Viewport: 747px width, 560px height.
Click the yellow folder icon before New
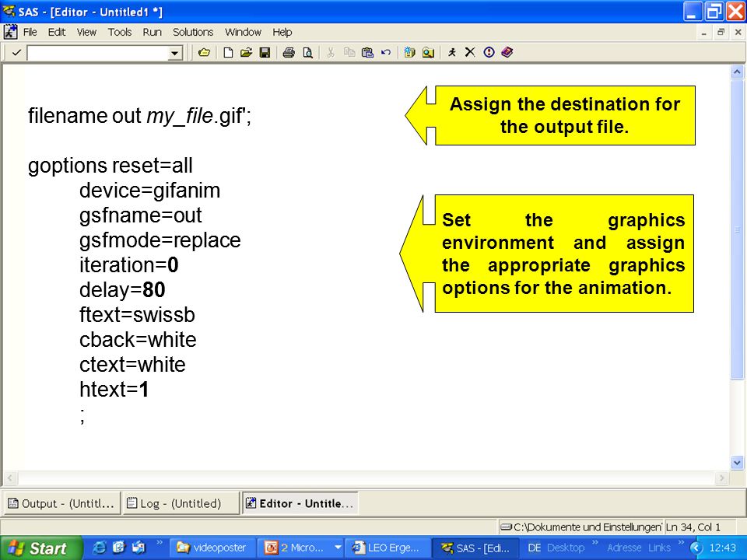(204, 52)
